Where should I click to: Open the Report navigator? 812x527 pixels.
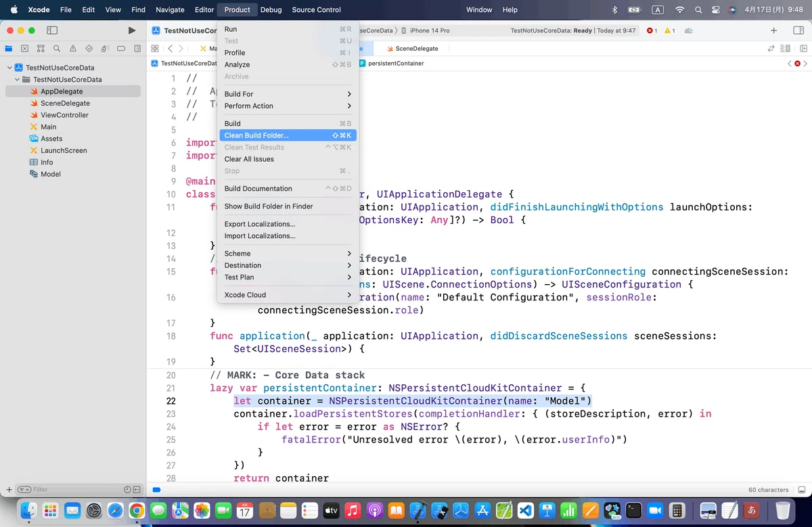click(137, 49)
